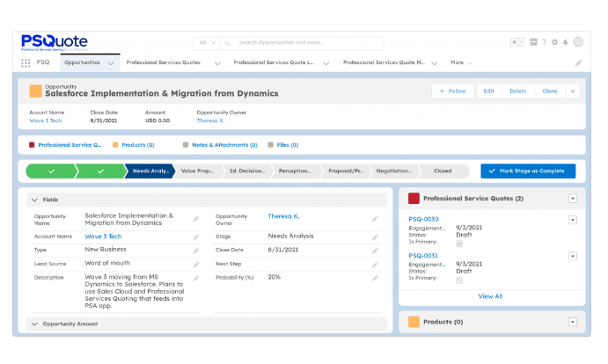Open the PSQ-0031 quote link
Viewport: 608px width, 364px height.
(x=423, y=256)
